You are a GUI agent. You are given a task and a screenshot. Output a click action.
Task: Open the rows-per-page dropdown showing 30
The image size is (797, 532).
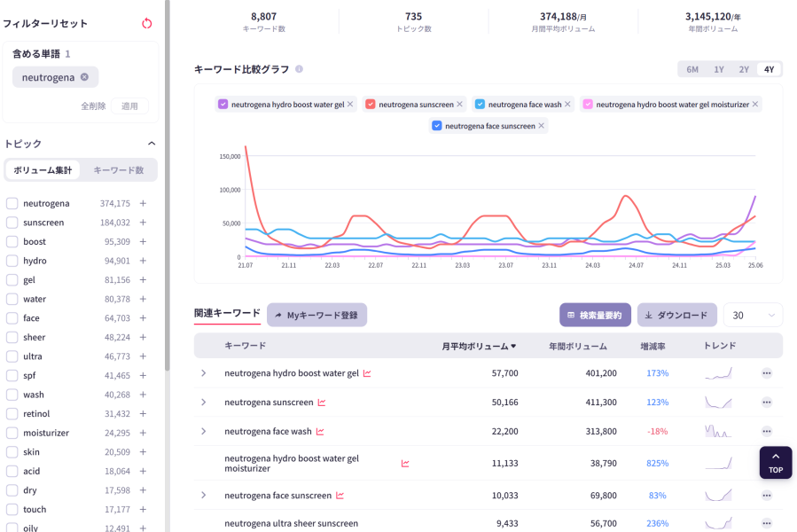click(753, 316)
